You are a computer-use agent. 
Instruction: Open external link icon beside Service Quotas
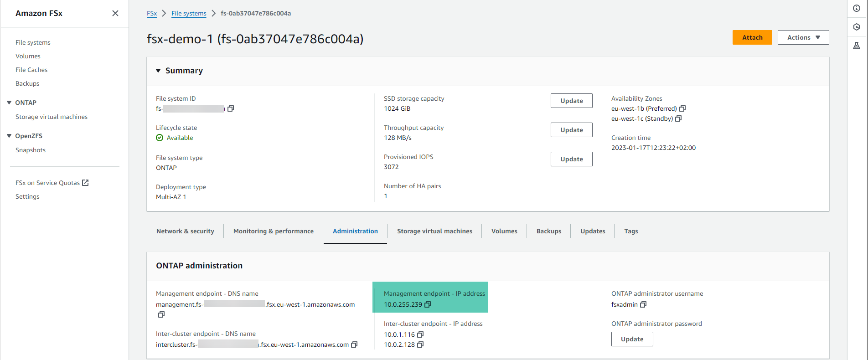point(85,183)
